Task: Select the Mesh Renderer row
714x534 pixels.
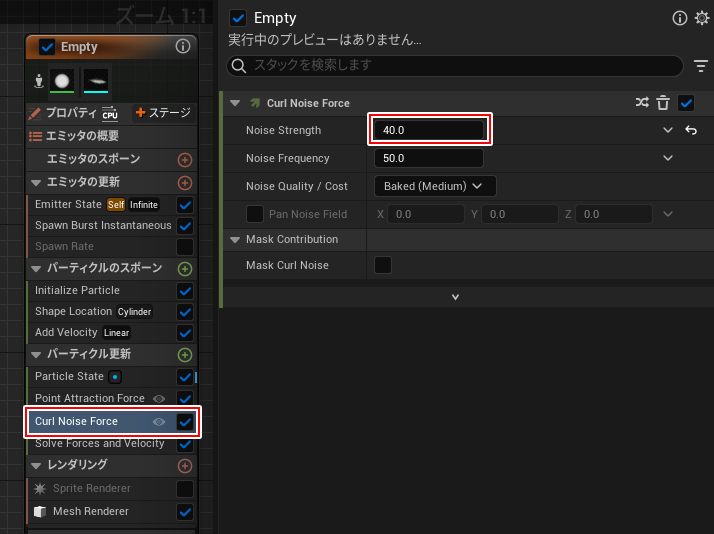Action: click(112, 512)
